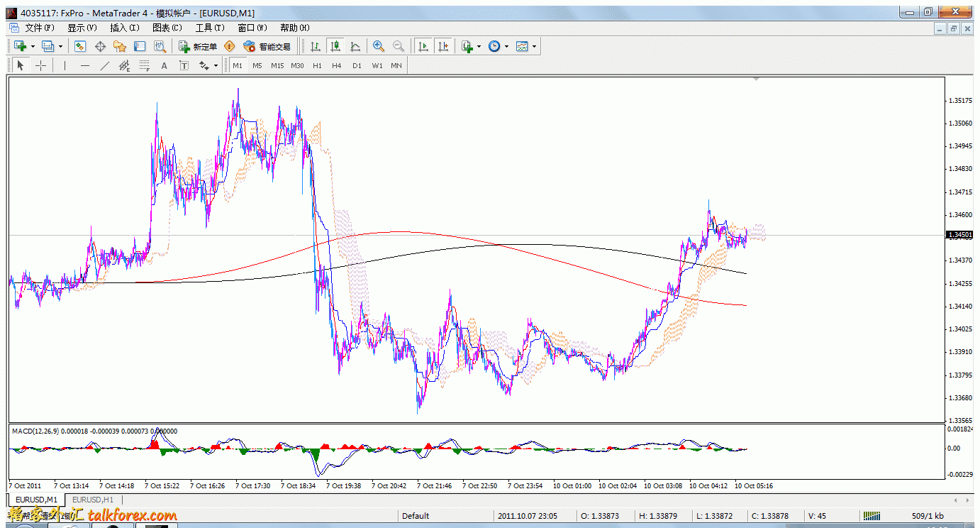Click the arrows drawing tool icon
This screenshot has height=528, width=980.
[204, 65]
